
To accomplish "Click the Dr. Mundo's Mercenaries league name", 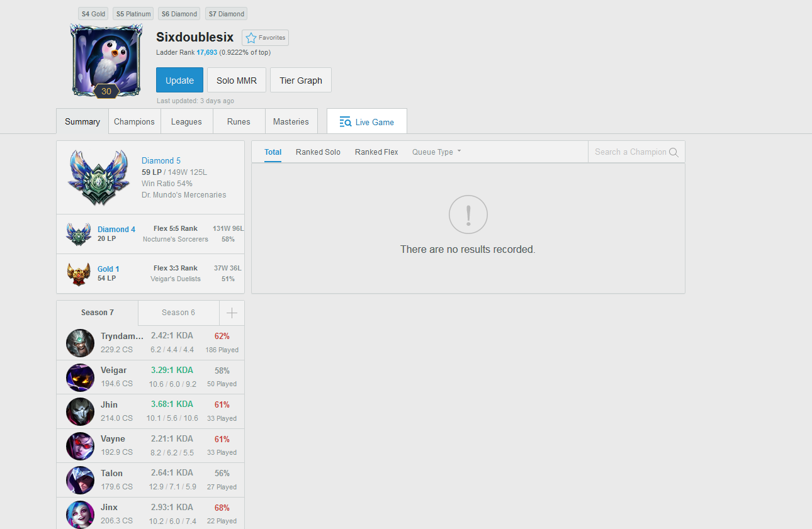I will pyautogui.click(x=184, y=195).
